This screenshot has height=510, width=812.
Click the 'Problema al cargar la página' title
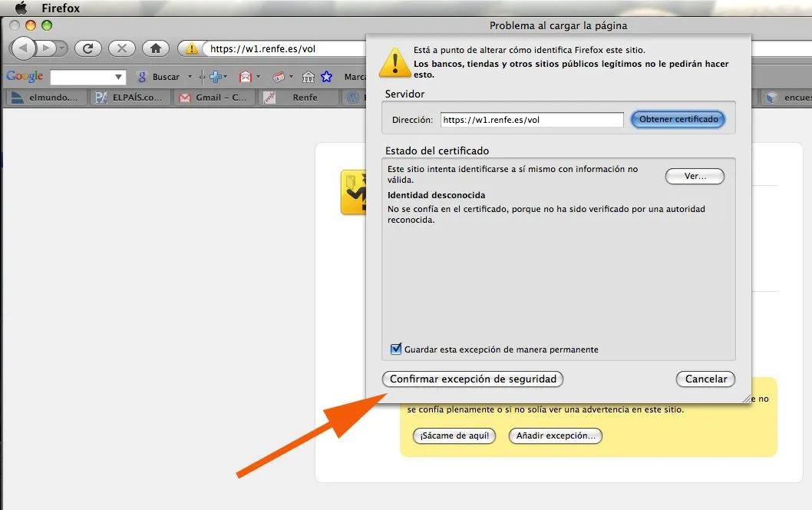558,25
